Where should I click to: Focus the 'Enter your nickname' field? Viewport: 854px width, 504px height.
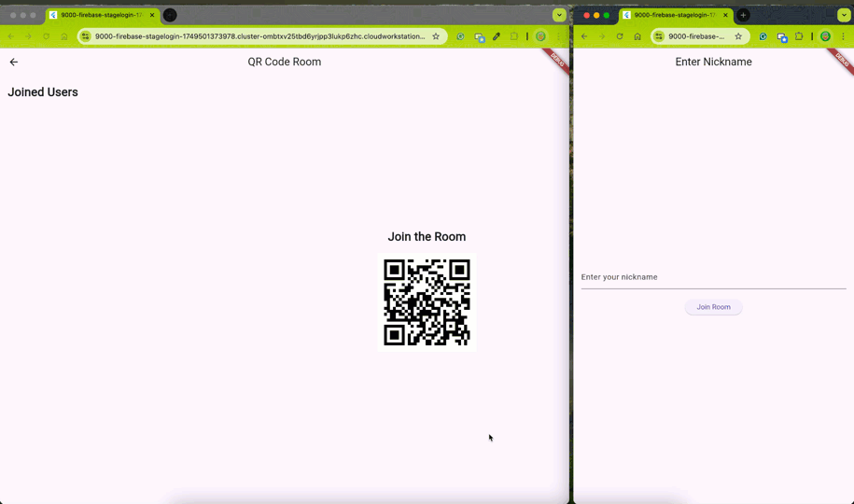click(x=713, y=277)
